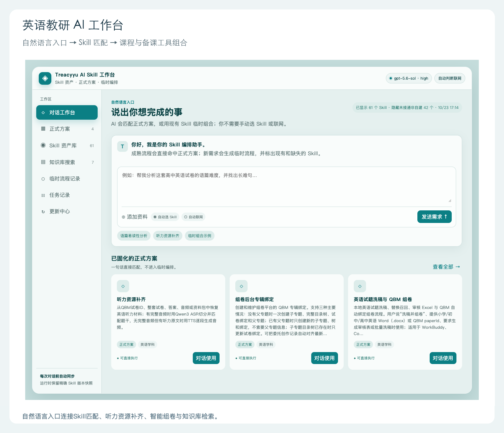504x433 pixels.
Task: Click 每次对话前自动同步 footer note
Action: 57,376
